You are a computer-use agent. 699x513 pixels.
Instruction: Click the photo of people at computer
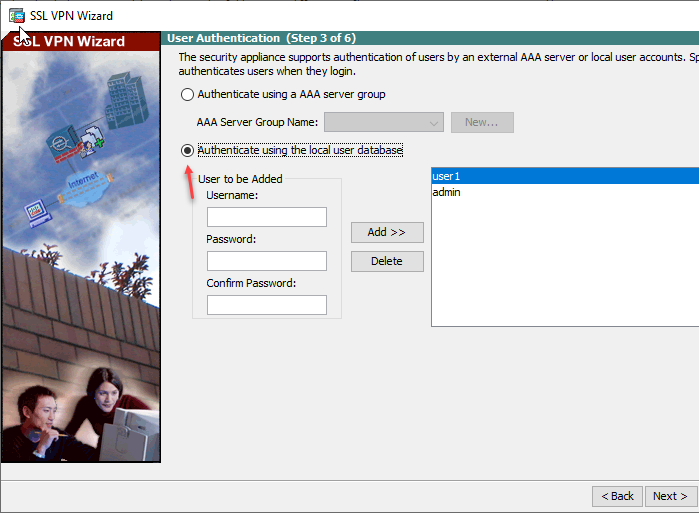tap(80, 410)
